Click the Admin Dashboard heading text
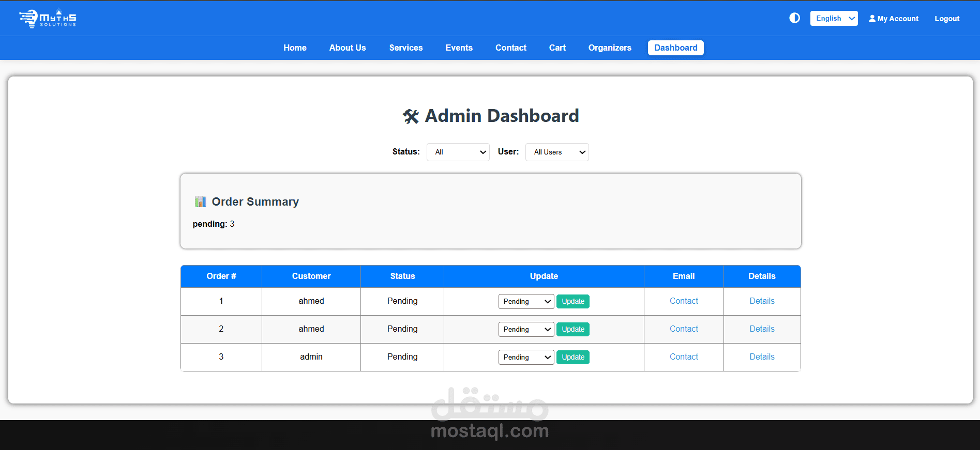The image size is (980, 450). coord(502,116)
